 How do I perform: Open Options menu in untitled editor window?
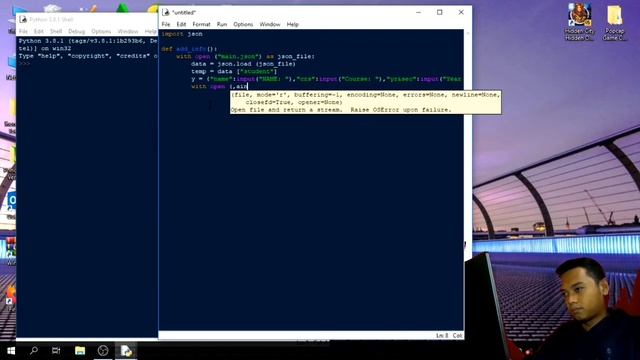[x=243, y=24]
